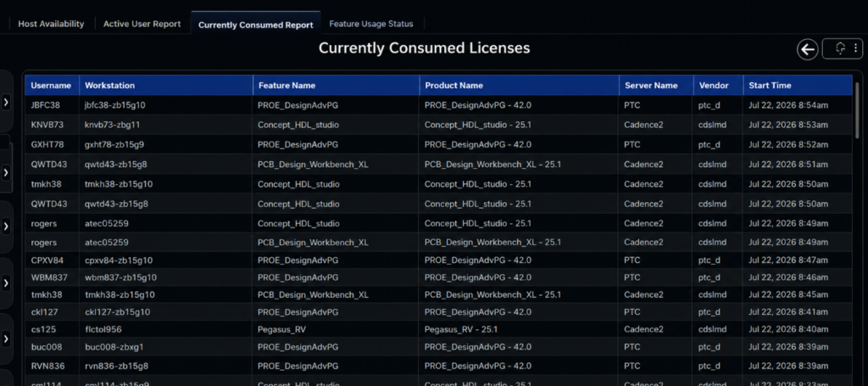Switch to the Host Availability tab
The height and width of the screenshot is (386, 868).
pyautogui.click(x=51, y=24)
